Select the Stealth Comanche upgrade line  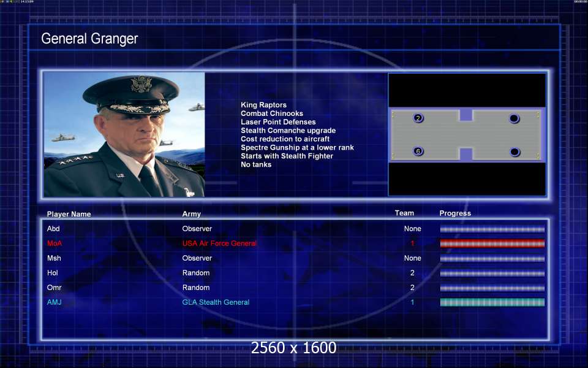tap(288, 131)
